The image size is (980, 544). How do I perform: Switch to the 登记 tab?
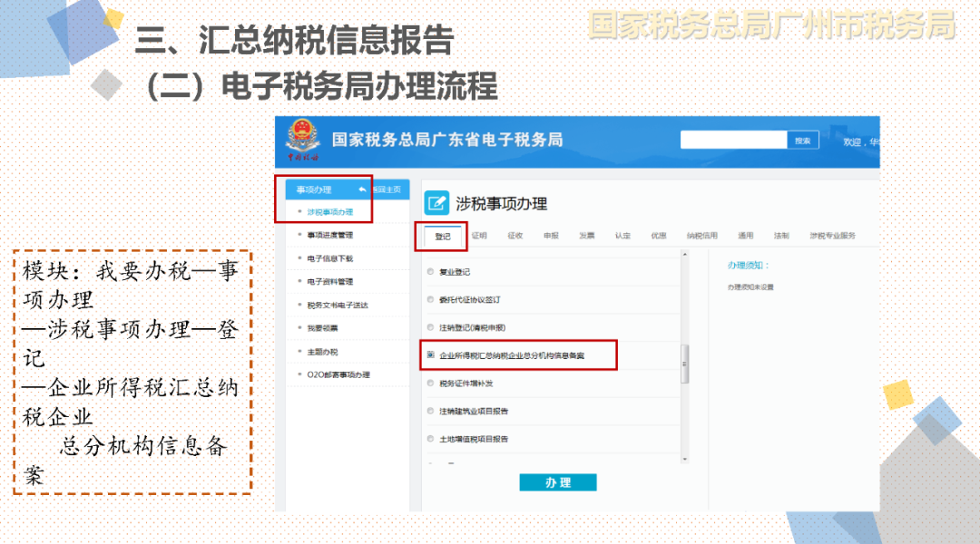point(443,236)
